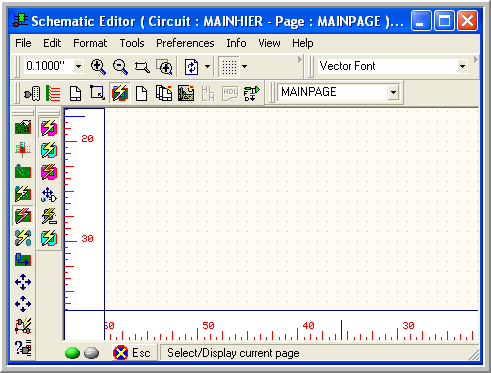Screen dimensions: 491x373
Task: Click the MAINPAGE text field
Action: click(333, 92)
